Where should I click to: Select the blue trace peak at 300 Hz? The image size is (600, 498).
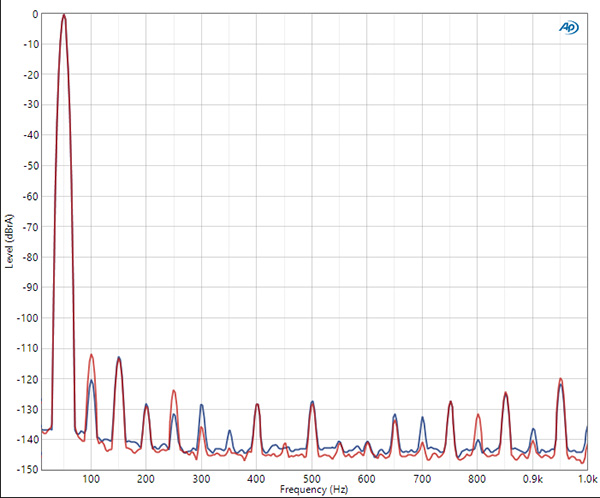(201, 406)
